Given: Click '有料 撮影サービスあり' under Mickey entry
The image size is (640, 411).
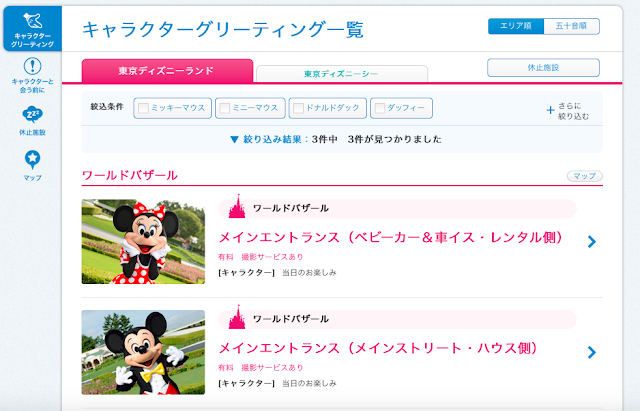Looking at the screenshot, I should tap(261, 368).
